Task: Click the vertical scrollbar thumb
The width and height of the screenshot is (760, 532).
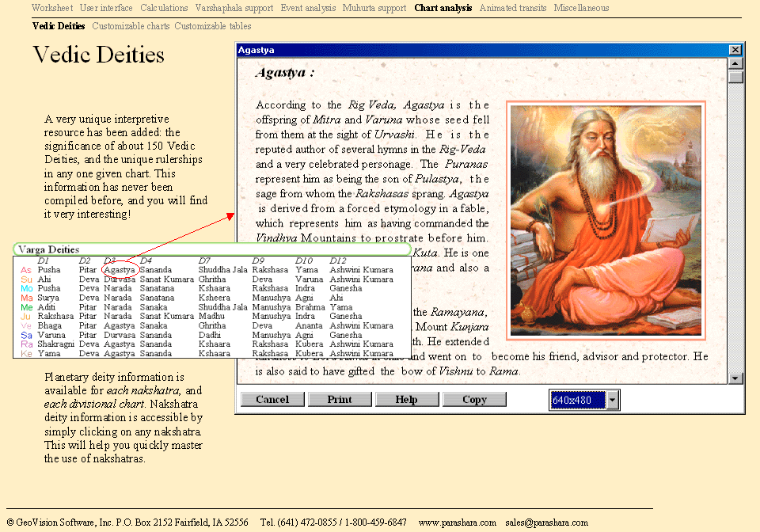Action: click(x=735, y=77)
